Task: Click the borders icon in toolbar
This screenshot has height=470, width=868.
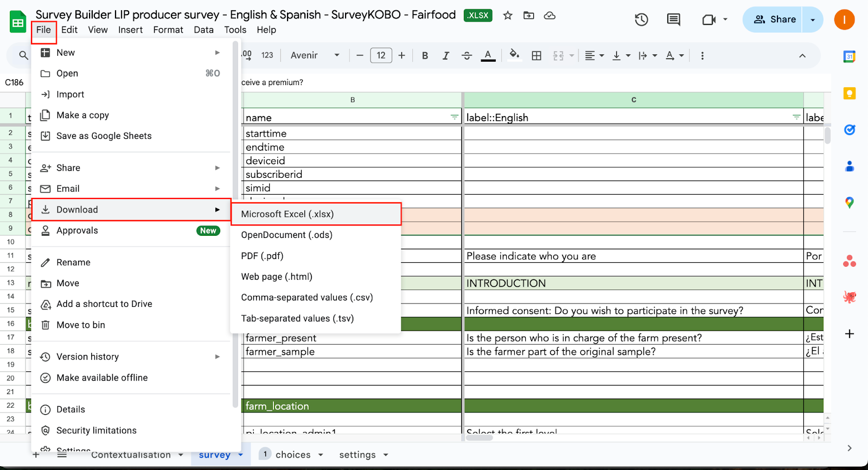Action: [537, 55]
